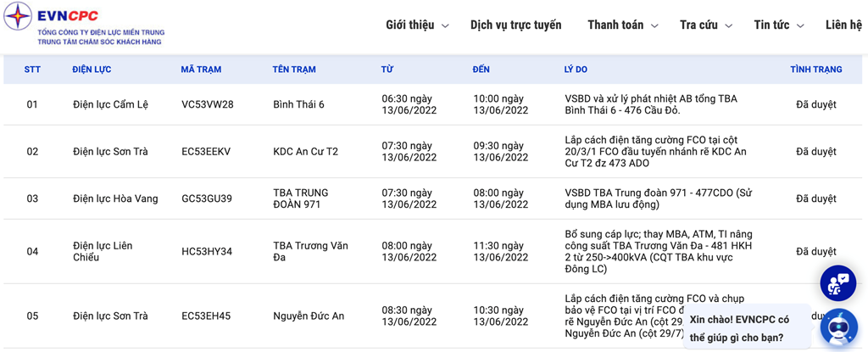Click the Xin chào EVNCPC chat bubble
868x352 pixels.
747,328
